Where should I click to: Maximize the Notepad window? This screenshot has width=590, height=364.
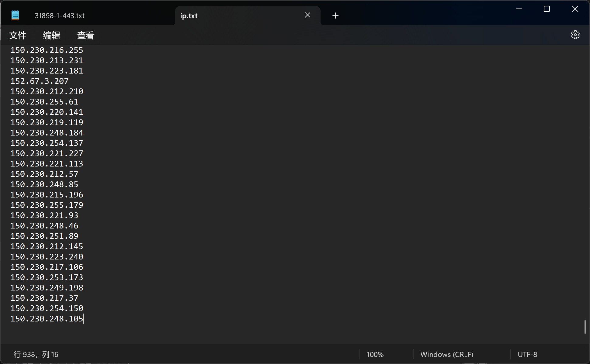point(547,9)
